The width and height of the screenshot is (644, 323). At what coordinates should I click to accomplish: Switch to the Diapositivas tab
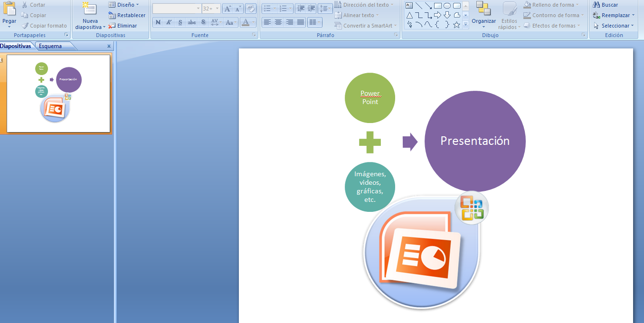[15, 46]
